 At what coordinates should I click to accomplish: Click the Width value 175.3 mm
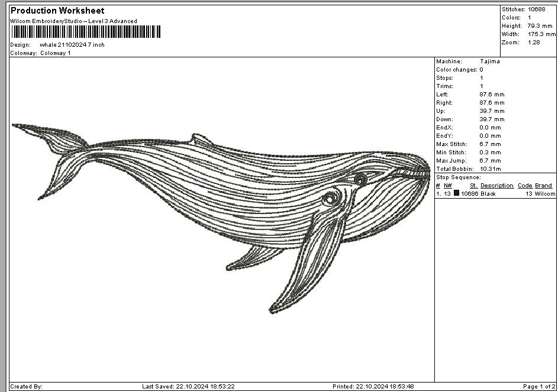(541, 34)
